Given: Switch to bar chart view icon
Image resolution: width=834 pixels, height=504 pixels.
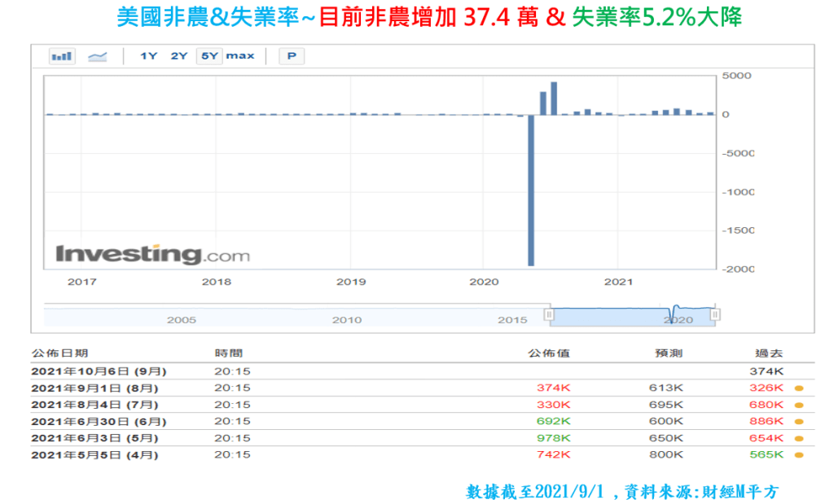Looking at the screenshot, I should (62, 56).
